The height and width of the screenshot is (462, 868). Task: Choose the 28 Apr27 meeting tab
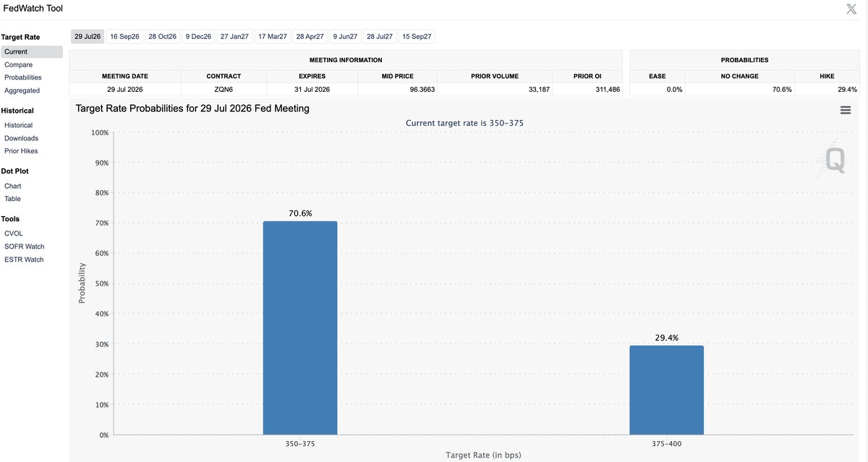click(310, 36)
